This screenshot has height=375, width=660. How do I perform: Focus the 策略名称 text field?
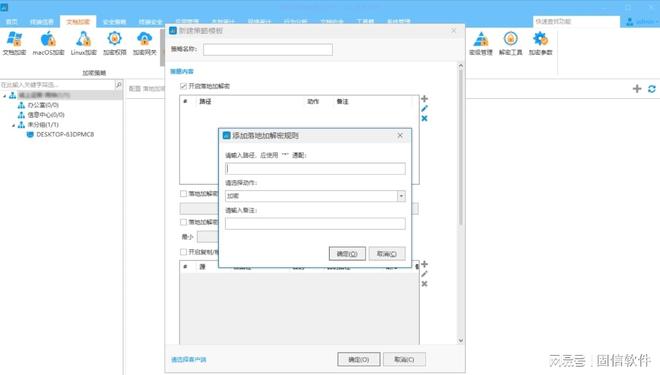pyautogui.click(x=268, y=50)
